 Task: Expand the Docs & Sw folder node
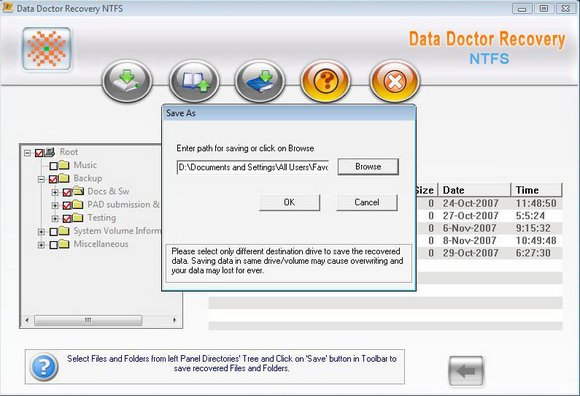[x=55, y=192]
